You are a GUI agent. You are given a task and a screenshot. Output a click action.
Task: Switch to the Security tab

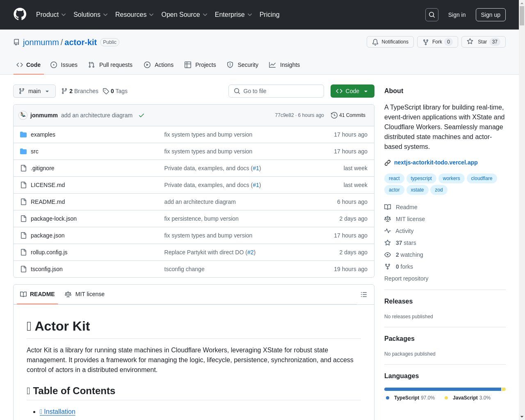(243, 65)
